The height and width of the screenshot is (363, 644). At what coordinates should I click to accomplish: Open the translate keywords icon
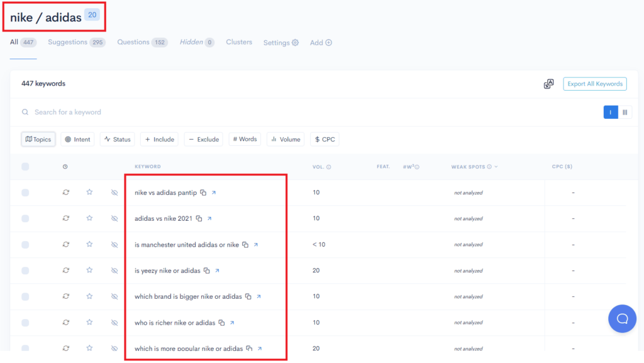click(548, 83)
